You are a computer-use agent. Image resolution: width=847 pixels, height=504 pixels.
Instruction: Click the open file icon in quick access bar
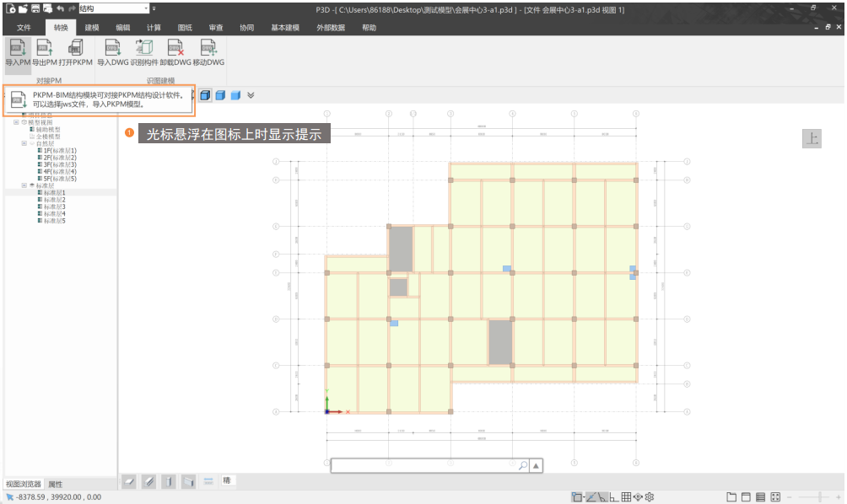23,8
